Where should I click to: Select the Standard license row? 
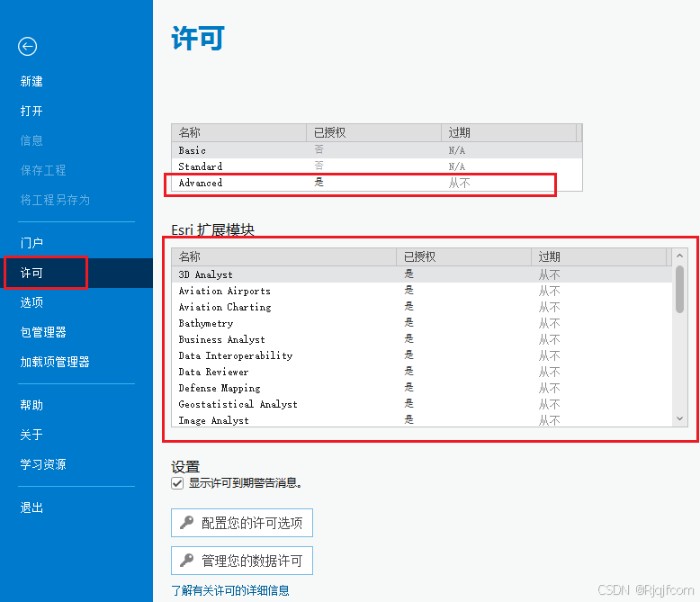[x=377, y=166]
